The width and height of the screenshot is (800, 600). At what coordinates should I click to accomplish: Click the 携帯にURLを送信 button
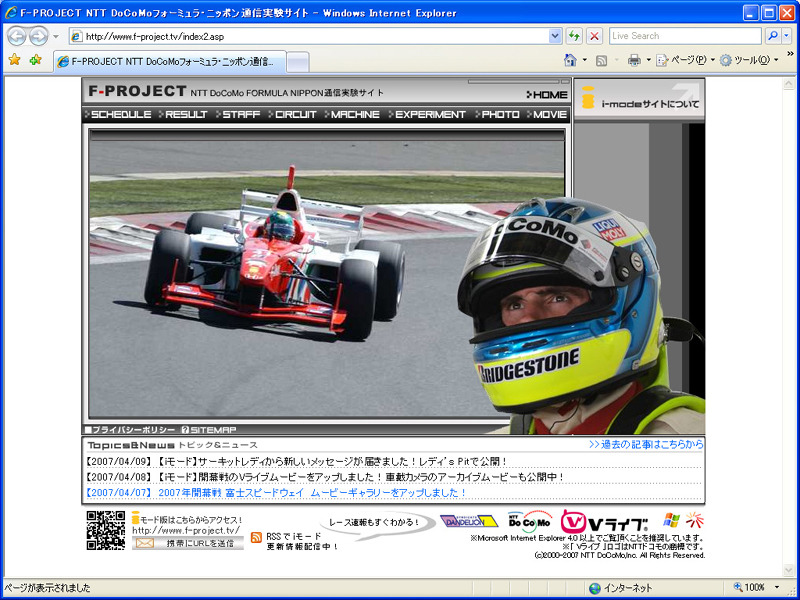pyautogui.click(x=188, y=543)
